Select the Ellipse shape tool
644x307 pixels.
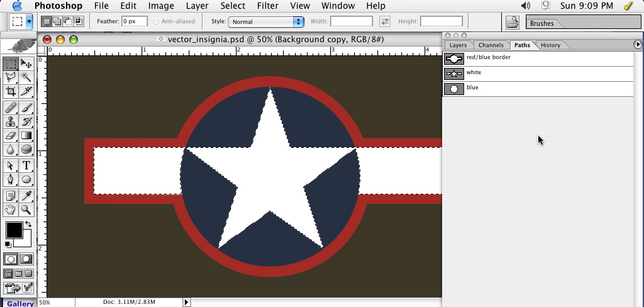point(26,179)
